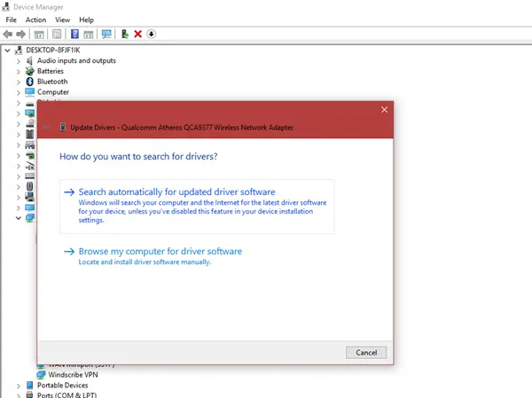Select the Bluetooth tree label
The image size is (532, 398).
pyautogui.click(x=52, y=82)
